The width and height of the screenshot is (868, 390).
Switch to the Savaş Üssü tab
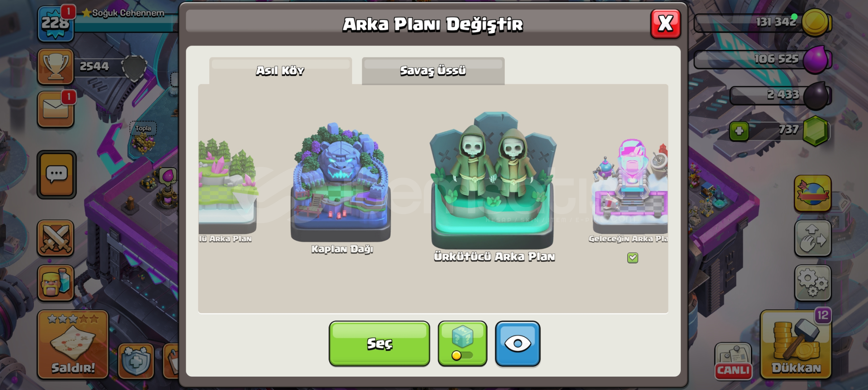coord(433,71)
